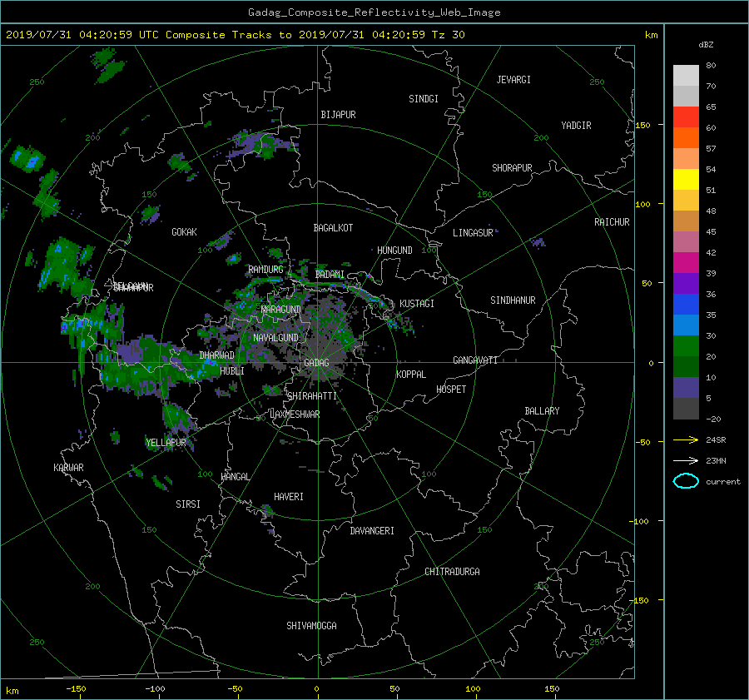Select the DHARWAD label
The width and height of the screenshot is (749, 700).
[216, 355]
